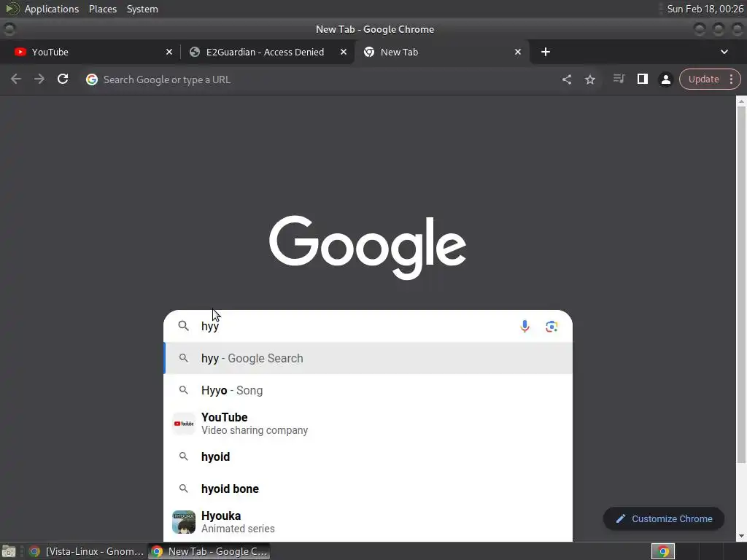747x560 pixels.
Task: Click the magnifier icon beside hyoid bone
Action: (x=183, y=488)
